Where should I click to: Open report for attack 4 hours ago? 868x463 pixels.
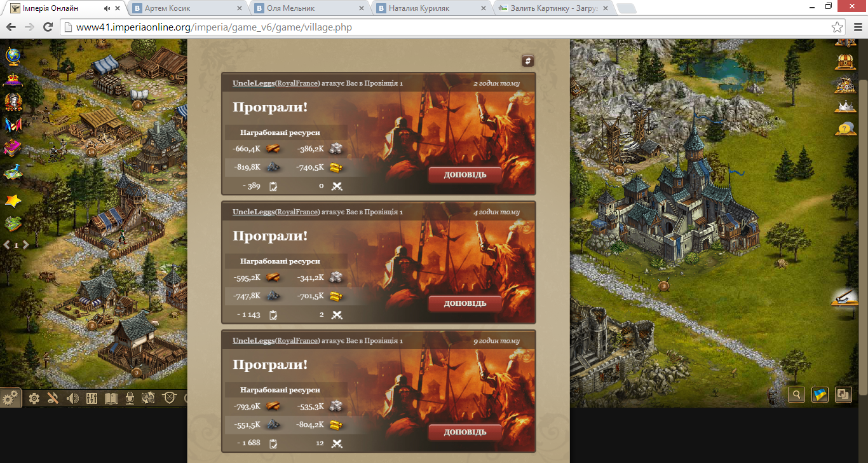465,303
